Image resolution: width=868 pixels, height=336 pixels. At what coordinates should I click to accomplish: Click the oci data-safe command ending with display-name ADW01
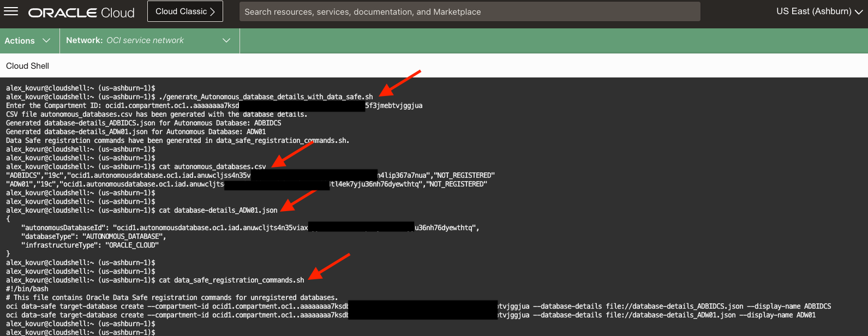pos(411,315)
